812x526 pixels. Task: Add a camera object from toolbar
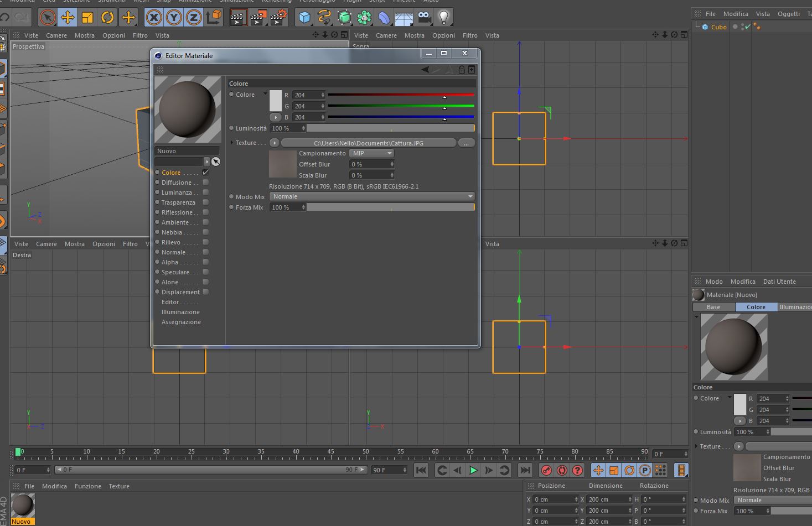coord(424,18)
